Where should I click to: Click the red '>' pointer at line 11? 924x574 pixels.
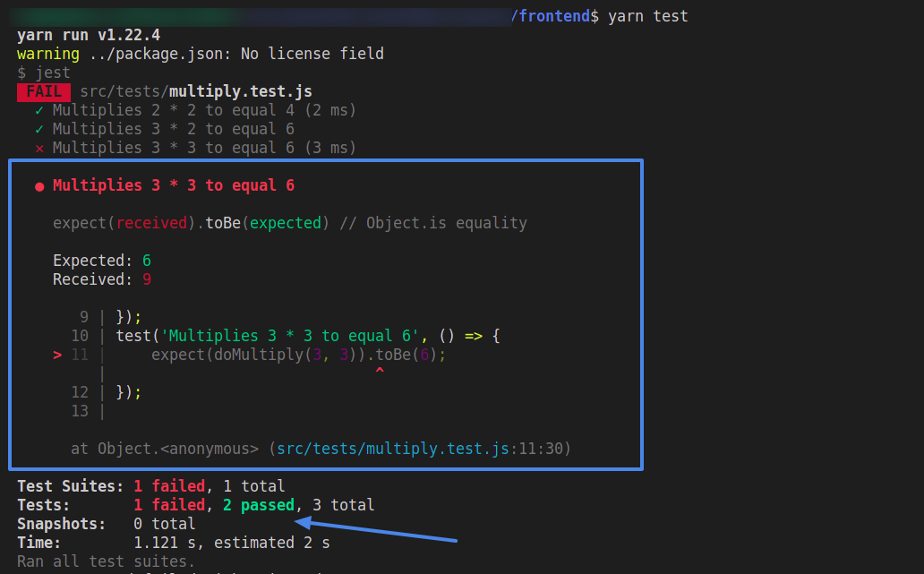[57, 355]
